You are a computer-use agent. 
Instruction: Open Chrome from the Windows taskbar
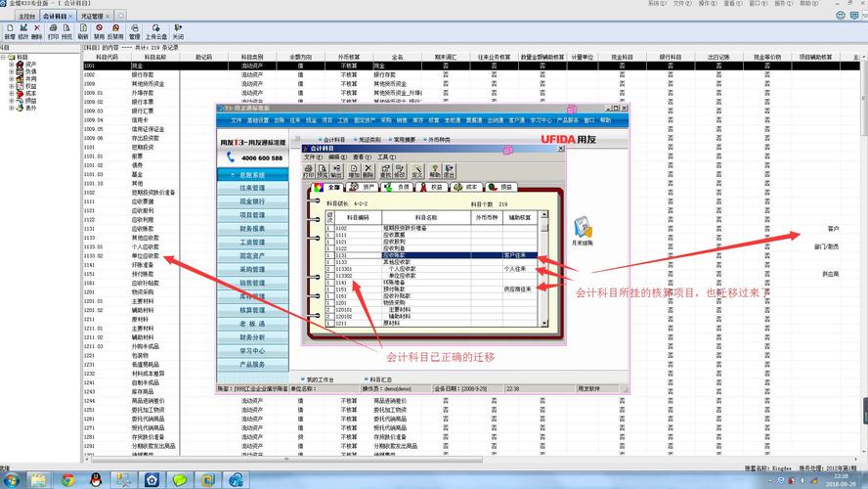click(x=67, y=479)
